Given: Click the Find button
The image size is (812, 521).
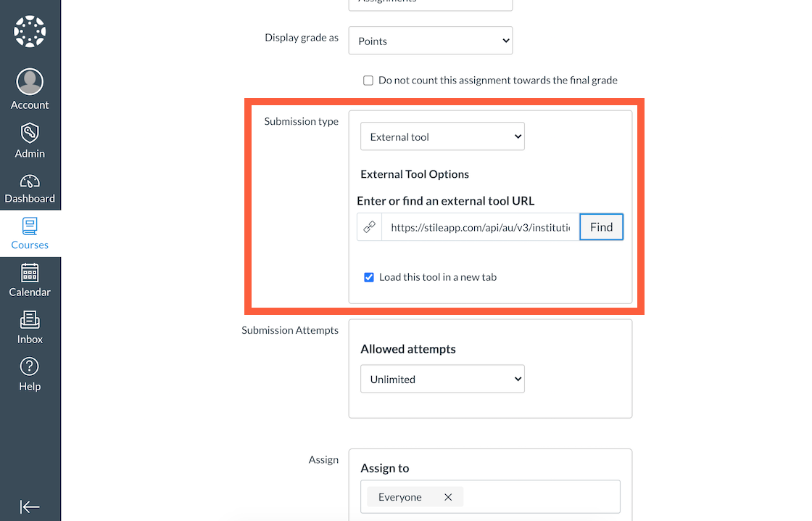Looking at the screenshot, I should [x=601, y=226].
